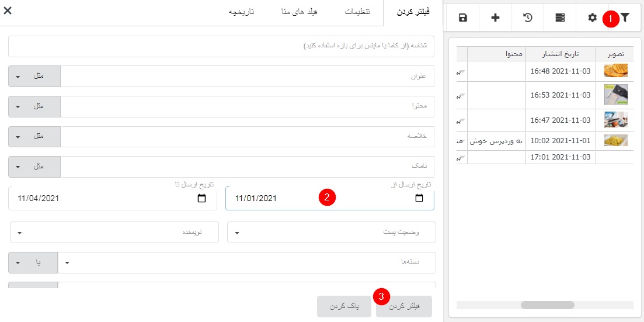The width and height of the screenshot is (644, 322).
Task: Open history with the clock icon
Action: coord(528,18)
